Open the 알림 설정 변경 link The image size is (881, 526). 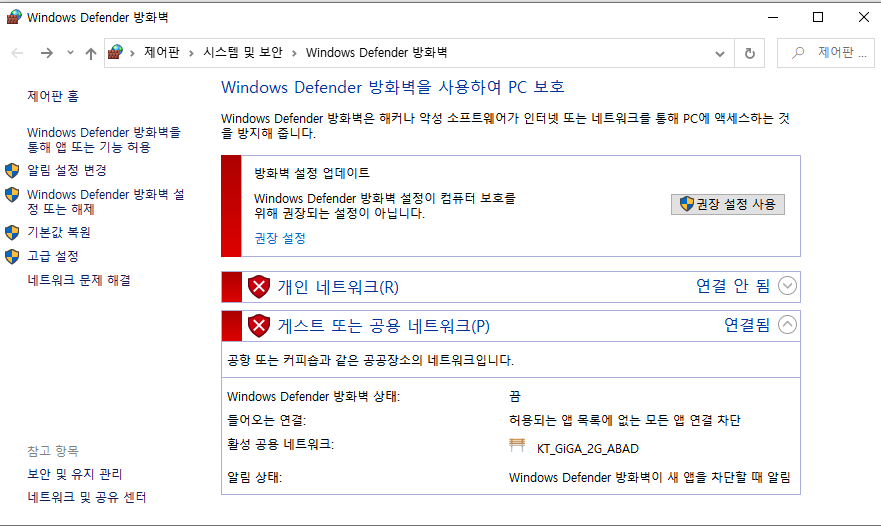coord(67,170)
